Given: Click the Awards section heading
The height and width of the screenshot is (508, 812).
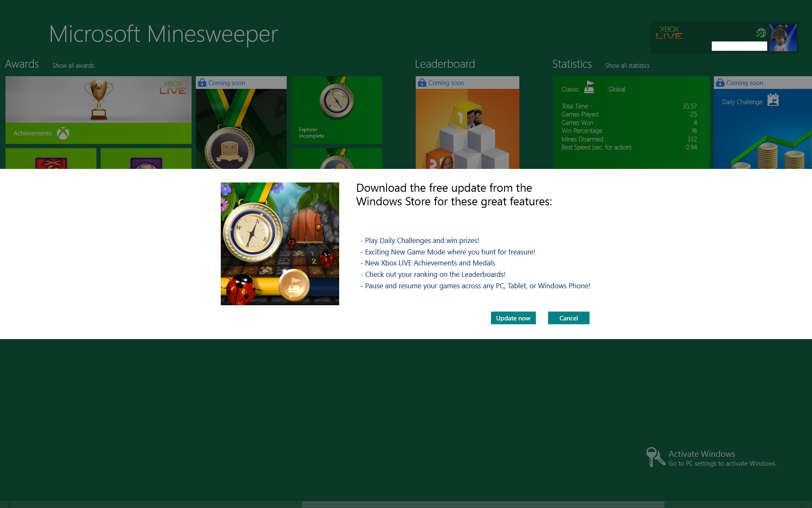Looking at the screenshot, I should (22, 64).
